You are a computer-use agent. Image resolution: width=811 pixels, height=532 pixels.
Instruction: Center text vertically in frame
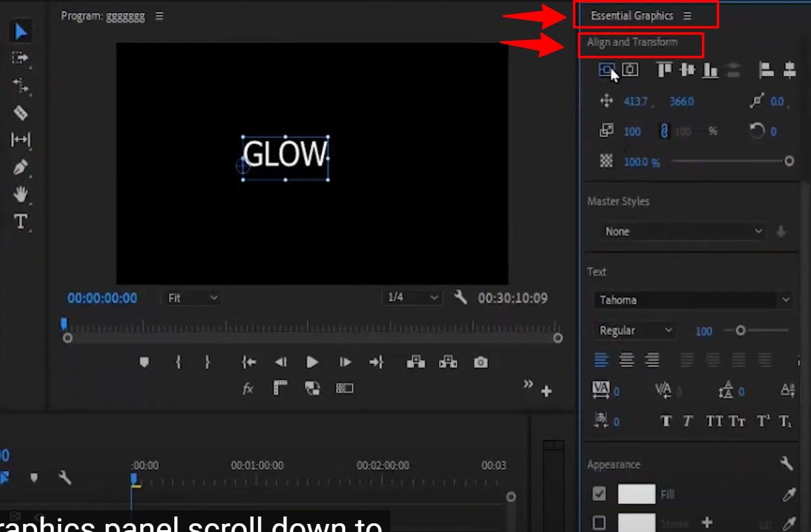[x=606, y=70]
